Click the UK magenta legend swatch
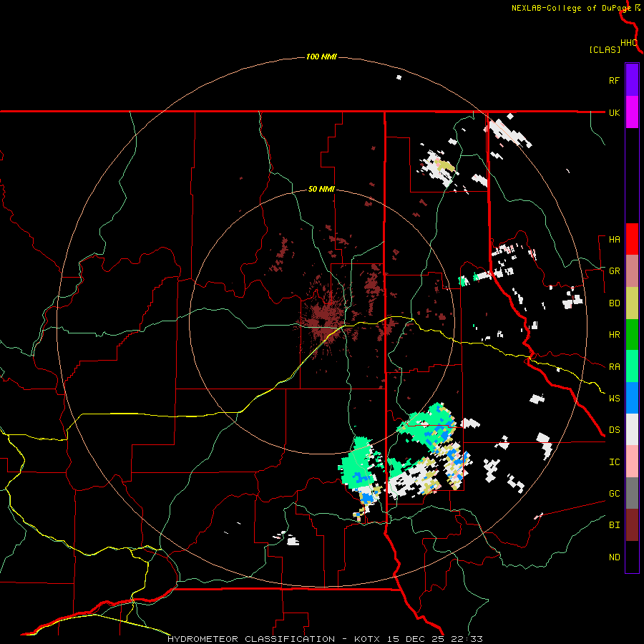The height and width of the screenshot is (644, 644). (x=632, y=112)
